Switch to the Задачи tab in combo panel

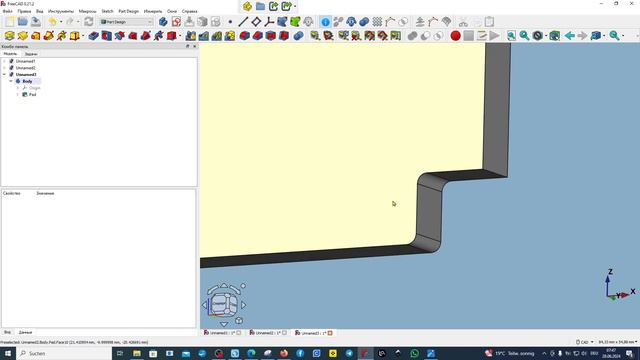coord(31,54)
